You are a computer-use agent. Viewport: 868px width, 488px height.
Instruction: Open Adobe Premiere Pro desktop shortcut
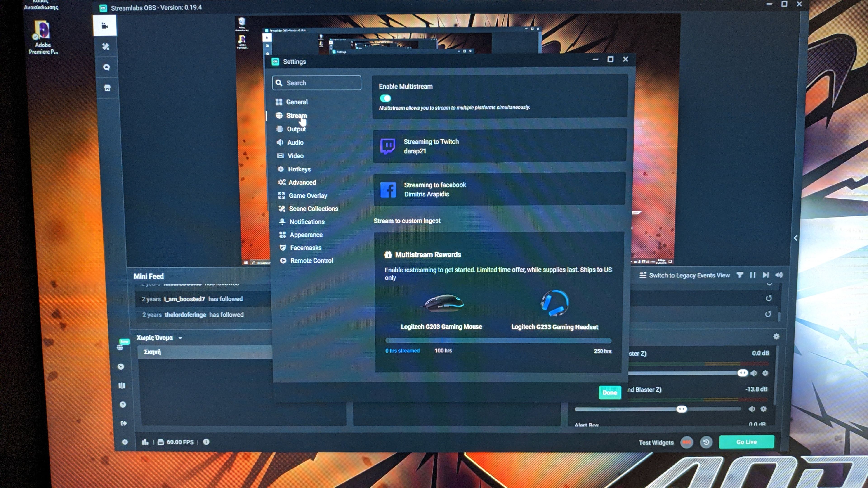(43, 37)
